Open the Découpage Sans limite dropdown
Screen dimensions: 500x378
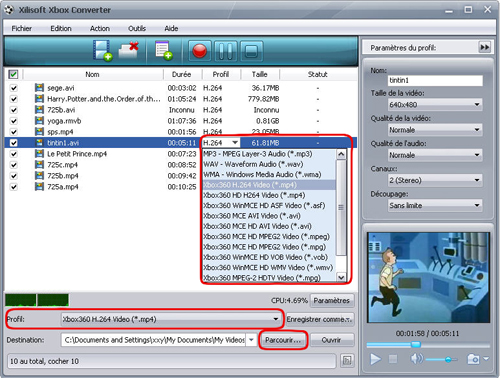click(x=435, y=205)
